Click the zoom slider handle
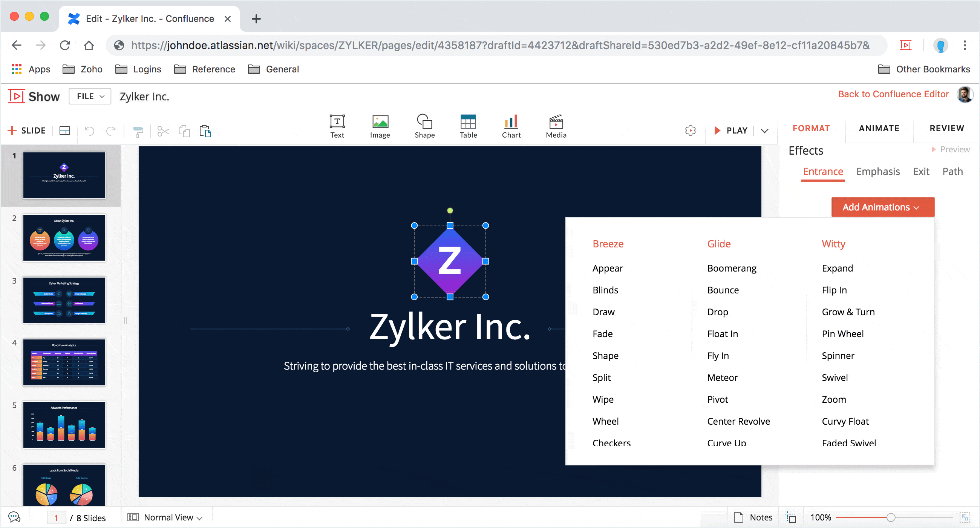 pyautogui.click(x=890, y=517)
